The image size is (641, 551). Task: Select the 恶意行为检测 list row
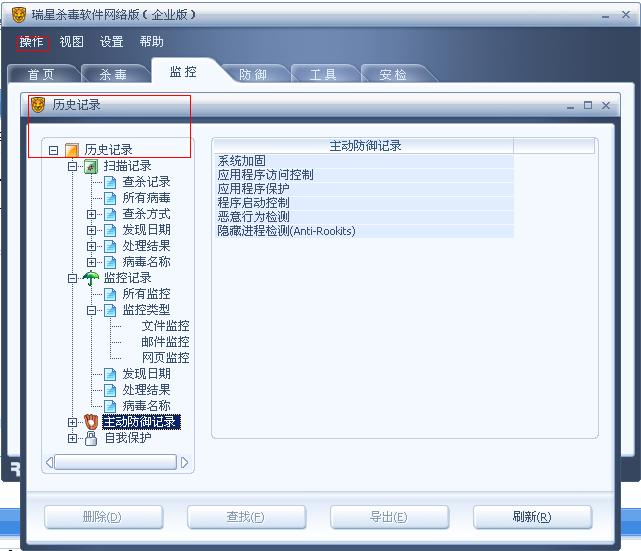click(363, 217)
